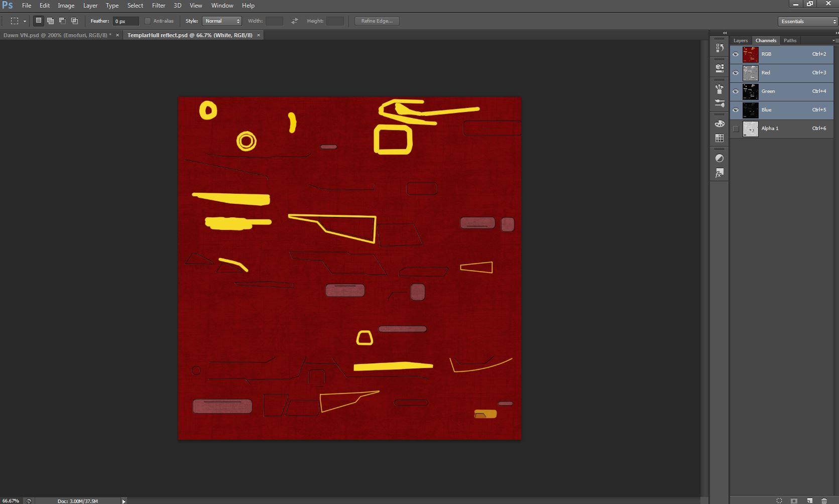Image resolution: width=839 pixels, height=504 pixels.
Task: Open the Image menu
Action: coord(66,6)
